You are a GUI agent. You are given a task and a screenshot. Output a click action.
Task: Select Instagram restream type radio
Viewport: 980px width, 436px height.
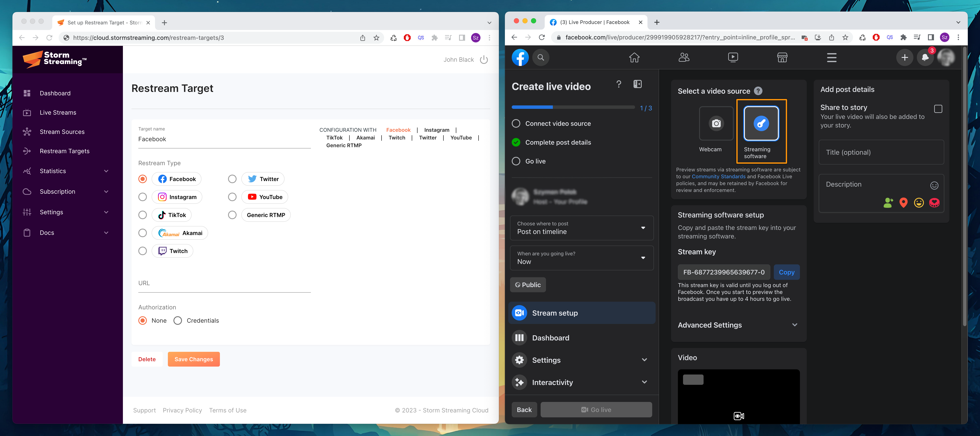[x=143, y=197]
